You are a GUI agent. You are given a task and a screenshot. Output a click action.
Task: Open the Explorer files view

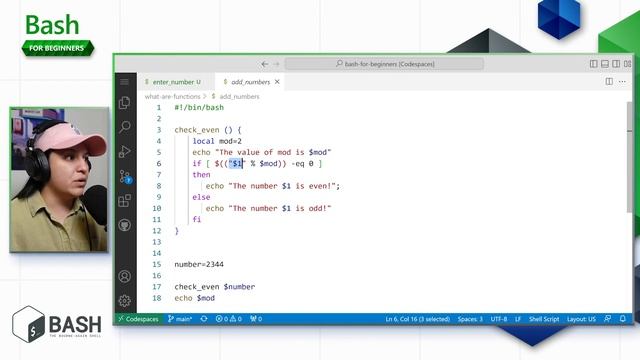[124, 102]
